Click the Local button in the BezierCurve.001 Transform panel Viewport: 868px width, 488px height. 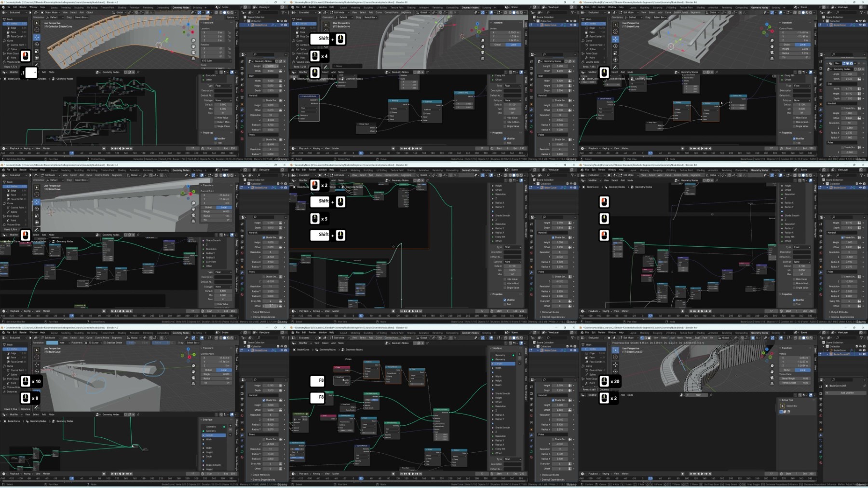pyautogui.click(x=802, y=370)
